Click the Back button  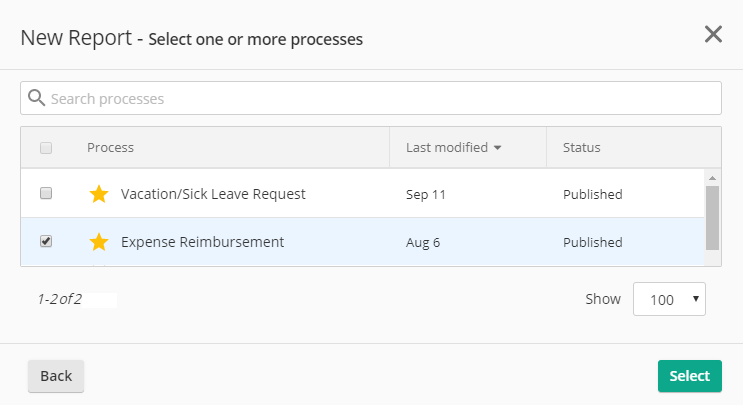56,376
